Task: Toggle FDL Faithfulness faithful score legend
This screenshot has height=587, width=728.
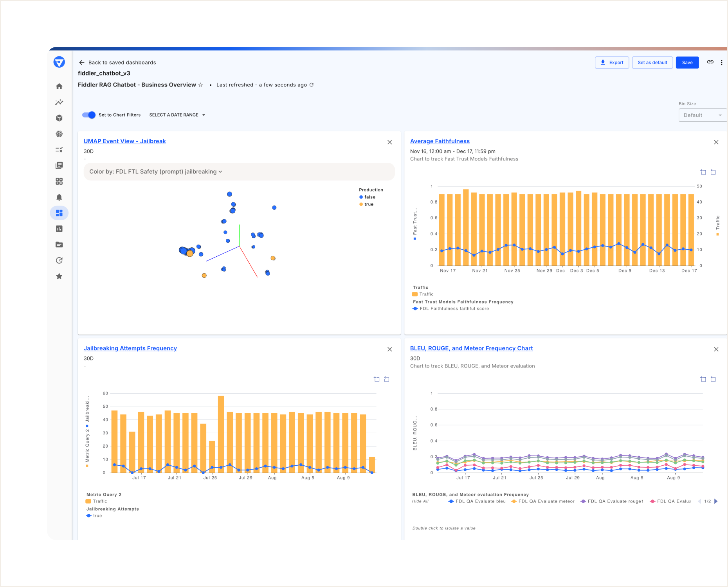Action: 450,309
